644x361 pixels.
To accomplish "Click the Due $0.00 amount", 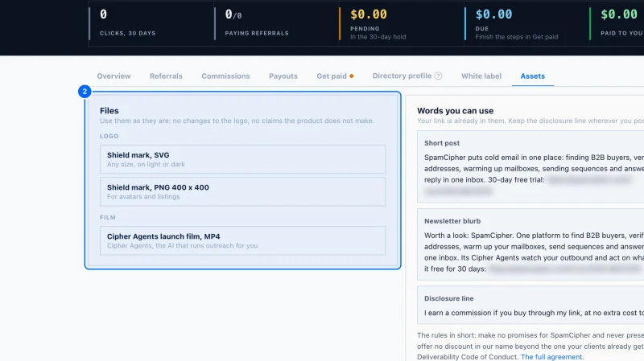I will click(x=493, y=14).
